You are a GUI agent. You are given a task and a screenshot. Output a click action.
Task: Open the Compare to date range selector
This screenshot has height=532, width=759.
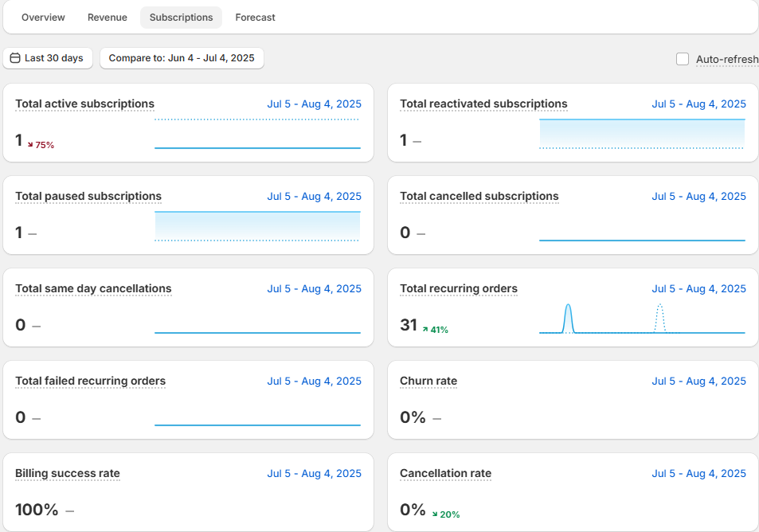click(182, 58)
